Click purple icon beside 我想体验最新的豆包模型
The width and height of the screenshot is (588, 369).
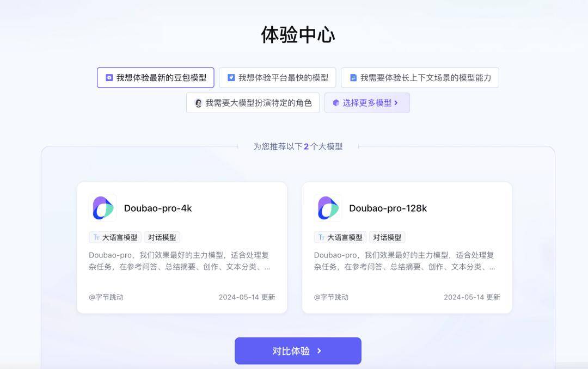click(109, 78)
